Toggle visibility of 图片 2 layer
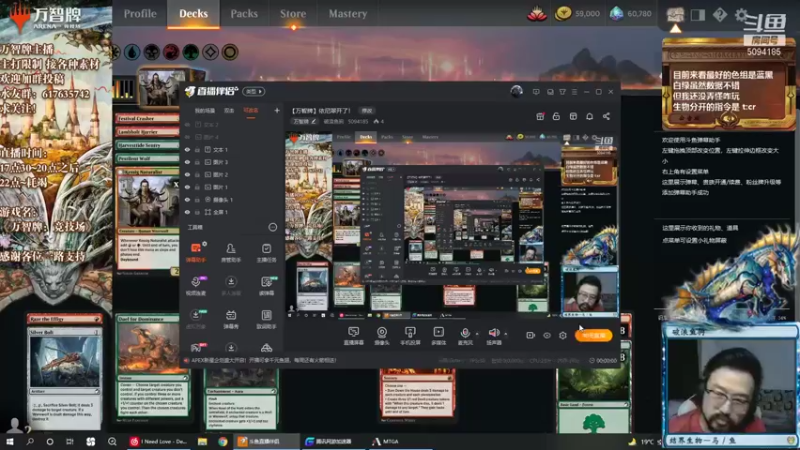This screenshot has width=800, height=450. pyautogui.click(x=187, y=174)
